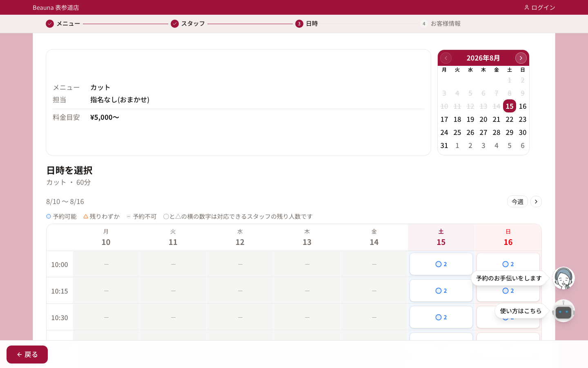Click the 予約のお手伝いをします bubble
The height and width of the screenshot is (368, 588).
509,278
